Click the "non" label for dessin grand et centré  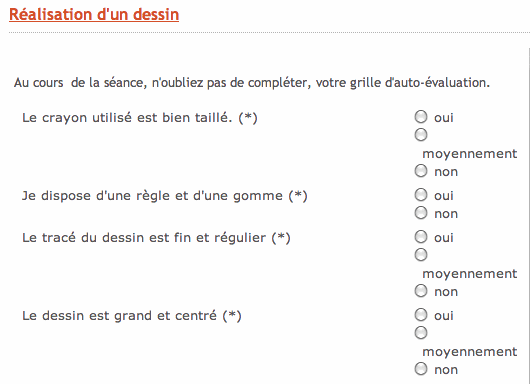(446, 370)
